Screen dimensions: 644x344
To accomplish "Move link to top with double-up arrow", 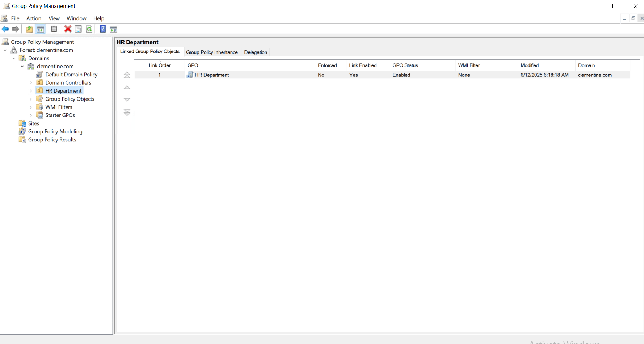I will (x=127, y=75).
